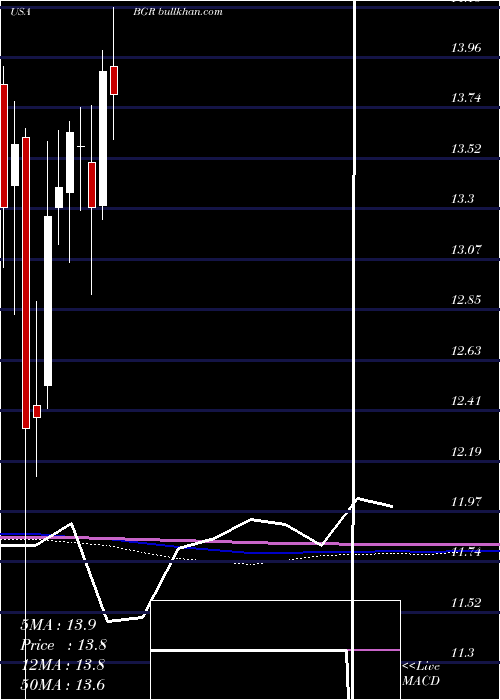Click the 13.52 price axis label
500x700 pixels.
(466, 149)
